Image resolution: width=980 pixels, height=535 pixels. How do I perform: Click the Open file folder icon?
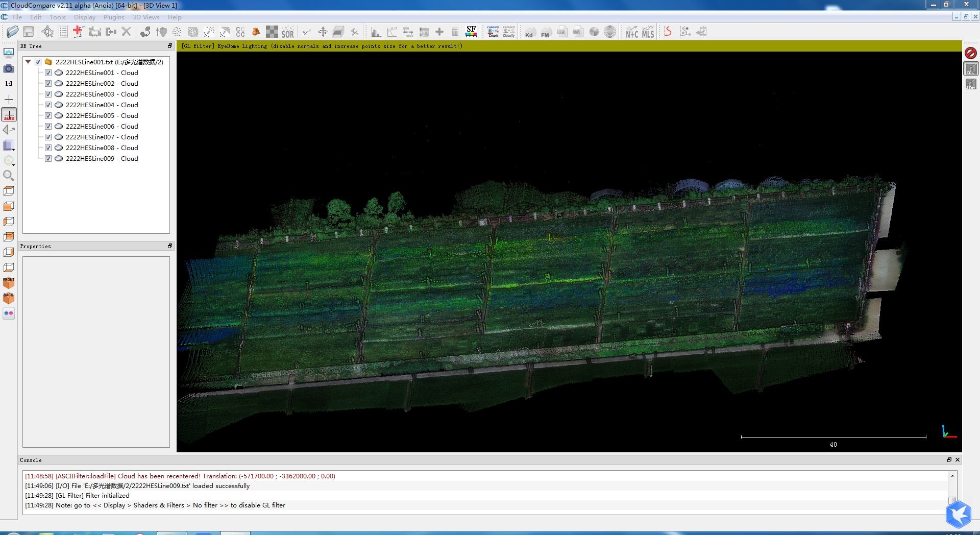pos(12,32)
